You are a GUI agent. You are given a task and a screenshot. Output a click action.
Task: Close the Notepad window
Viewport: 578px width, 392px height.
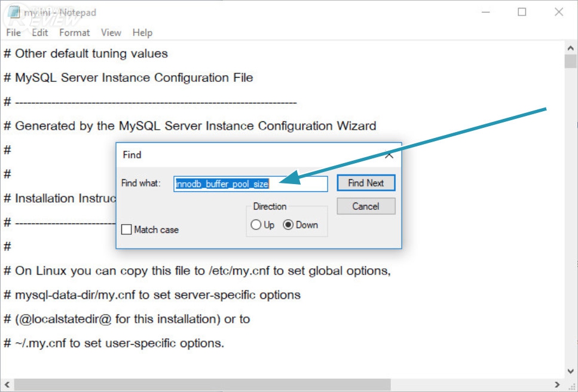pos(559,12)
